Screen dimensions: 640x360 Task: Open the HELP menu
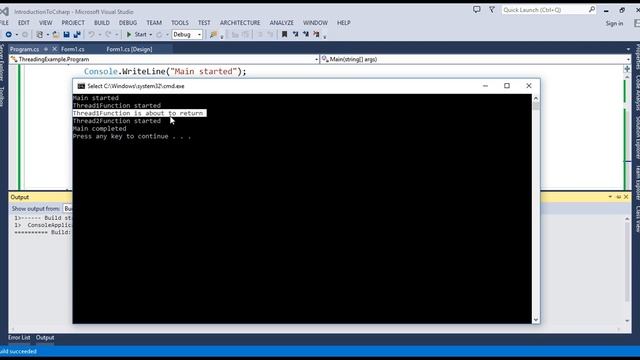coord(344,23)
